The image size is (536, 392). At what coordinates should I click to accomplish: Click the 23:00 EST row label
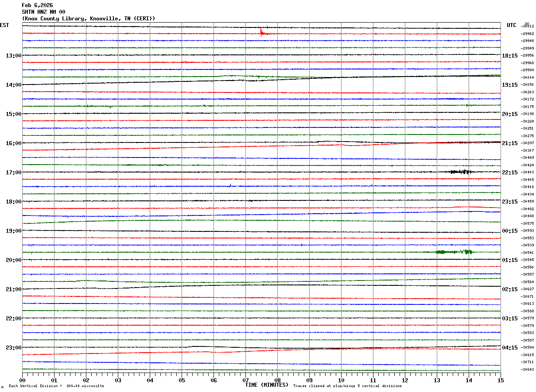click(14, 348)
